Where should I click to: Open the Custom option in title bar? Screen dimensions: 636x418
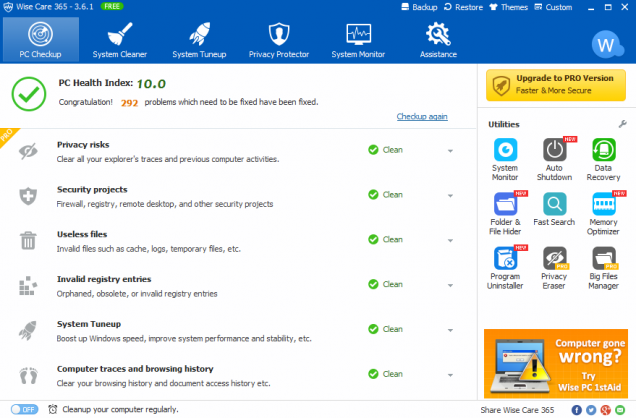click(553, 7)
